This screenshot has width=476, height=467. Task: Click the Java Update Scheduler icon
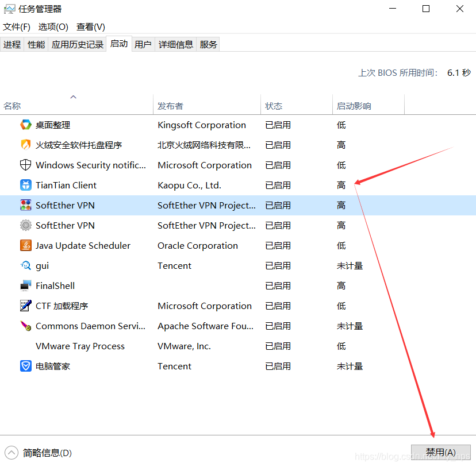[25, 245]
